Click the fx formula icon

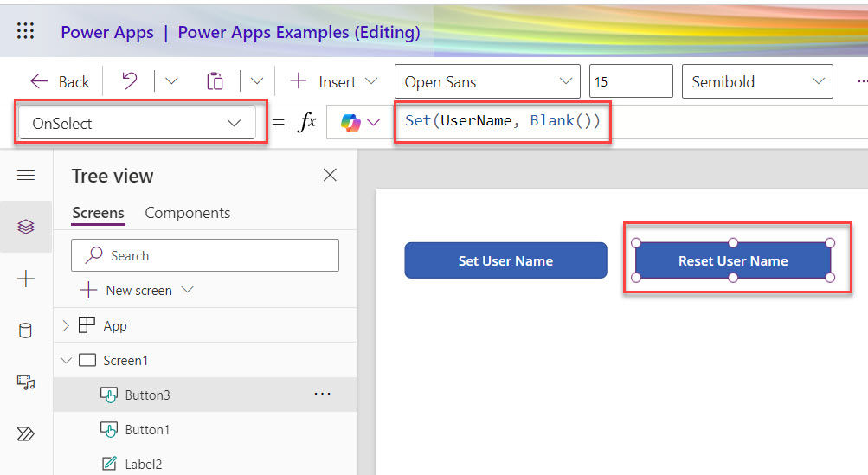tap(306, 122)
